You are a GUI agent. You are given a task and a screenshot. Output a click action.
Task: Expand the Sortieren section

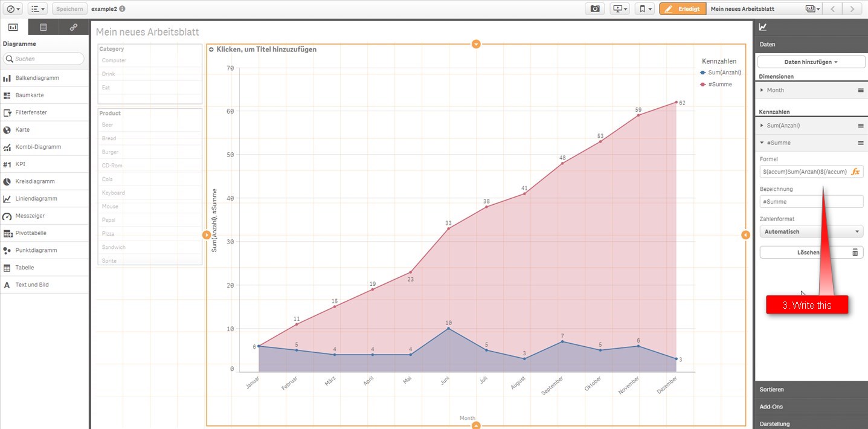(x=811, y=390)
